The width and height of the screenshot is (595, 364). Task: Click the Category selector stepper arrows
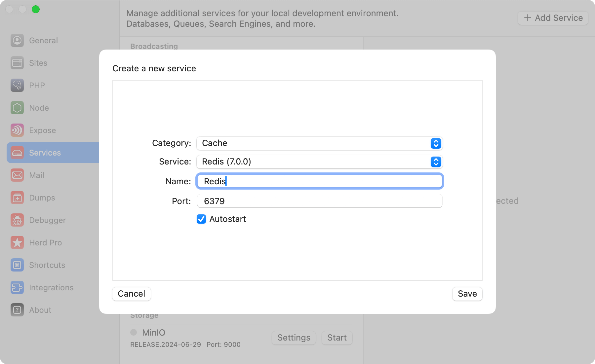click(x=436, y=143)
